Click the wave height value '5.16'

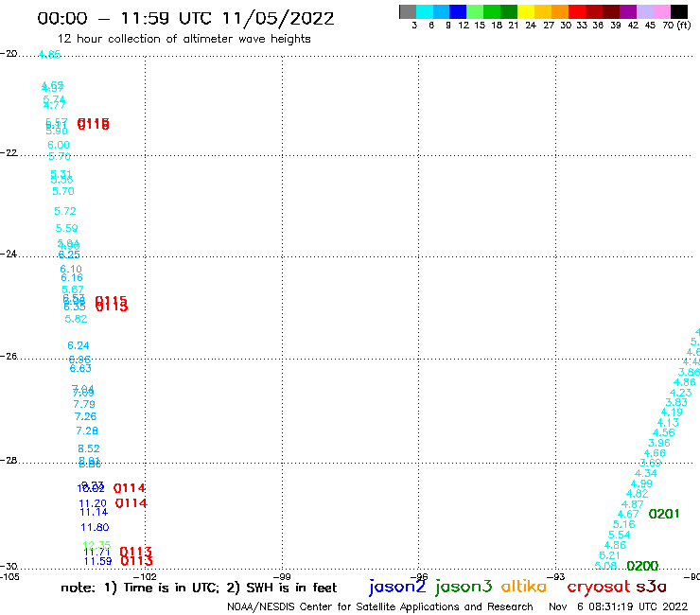[x=624, y=524]
